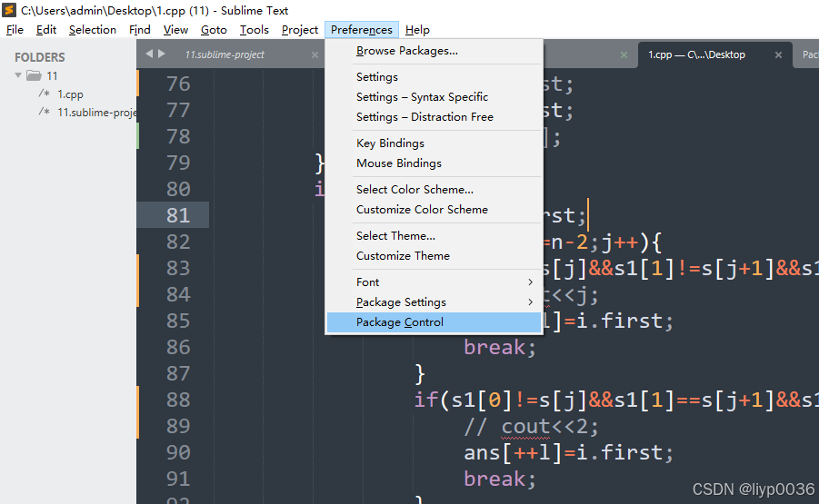Viewport: 819px width, 504px height.
Task: Open the Help menu
Action: tap(417, 30)
